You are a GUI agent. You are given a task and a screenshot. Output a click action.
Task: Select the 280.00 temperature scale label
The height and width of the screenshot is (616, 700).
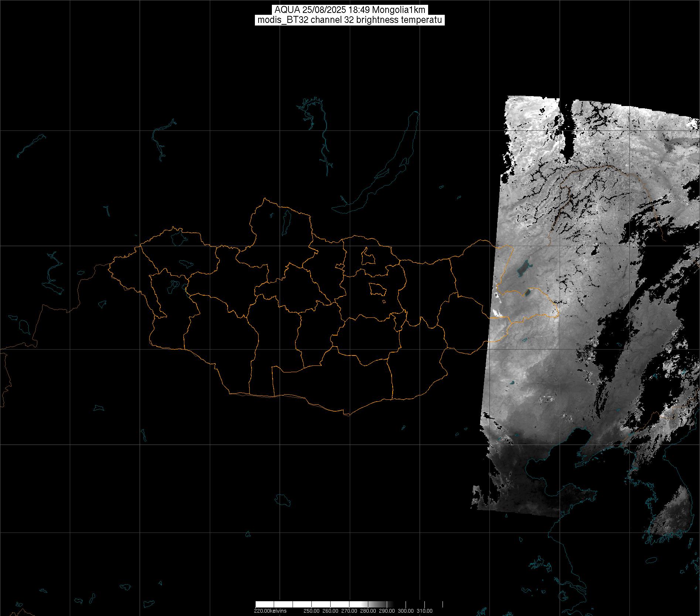pos(368,611)
